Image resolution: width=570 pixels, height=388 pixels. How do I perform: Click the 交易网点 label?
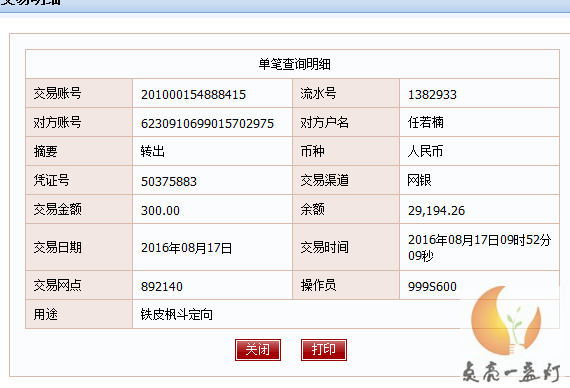pos(57,285)
